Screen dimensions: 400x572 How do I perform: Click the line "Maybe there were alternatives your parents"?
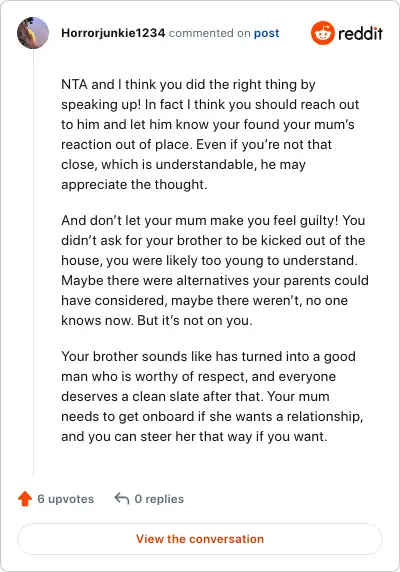coord(215,281)
